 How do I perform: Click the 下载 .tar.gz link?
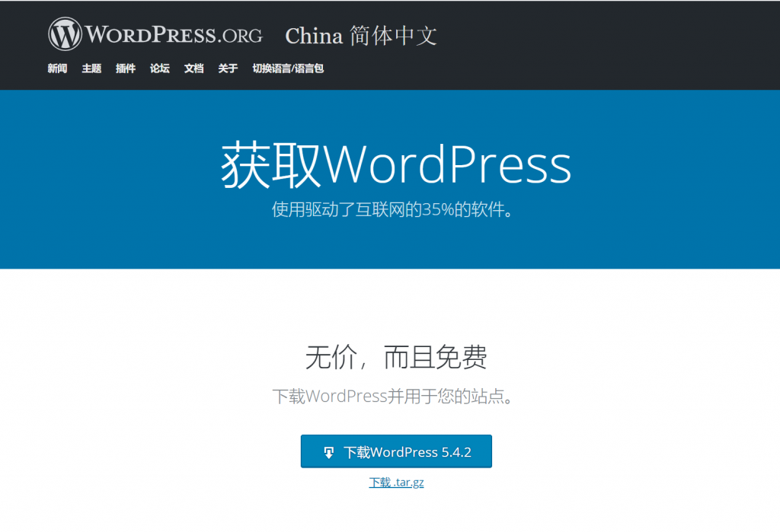(x=396, y=483)
